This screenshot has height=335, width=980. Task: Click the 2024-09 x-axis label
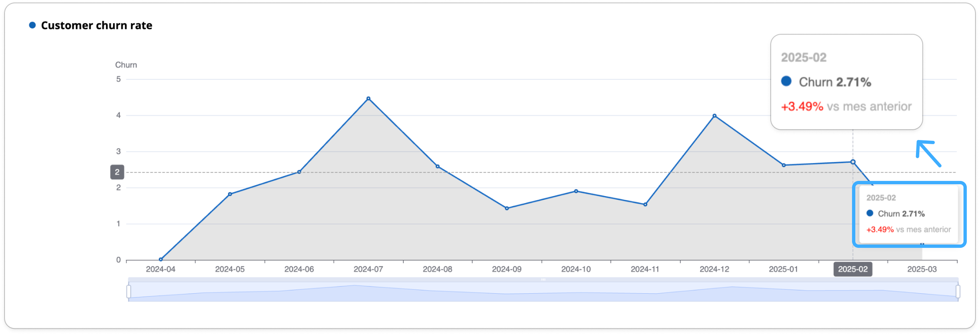(x=507, y=269)
